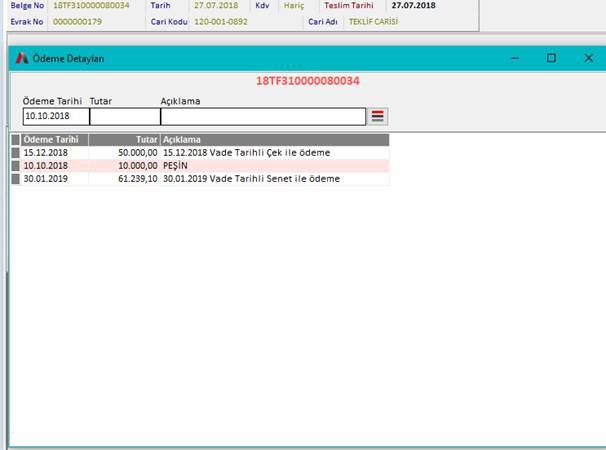Select row marker for 30.01.2019 payment

[x=15, y=179]
